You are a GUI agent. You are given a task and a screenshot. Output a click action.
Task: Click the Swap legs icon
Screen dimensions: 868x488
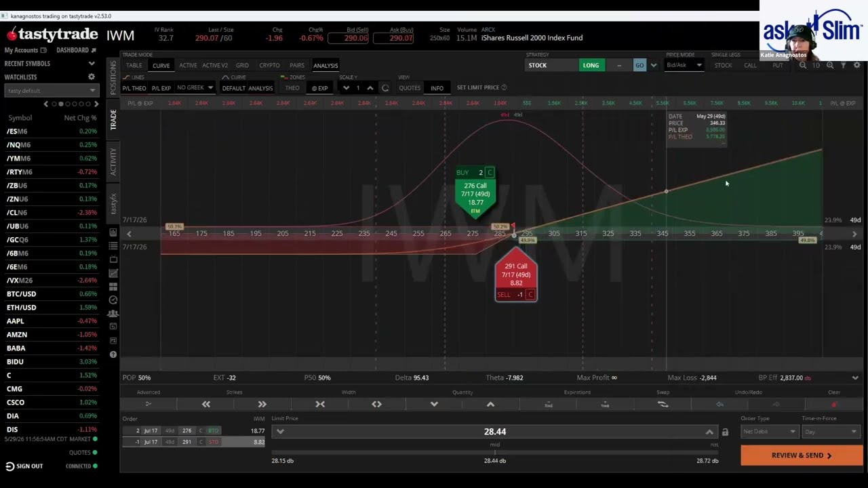(663, 404)
